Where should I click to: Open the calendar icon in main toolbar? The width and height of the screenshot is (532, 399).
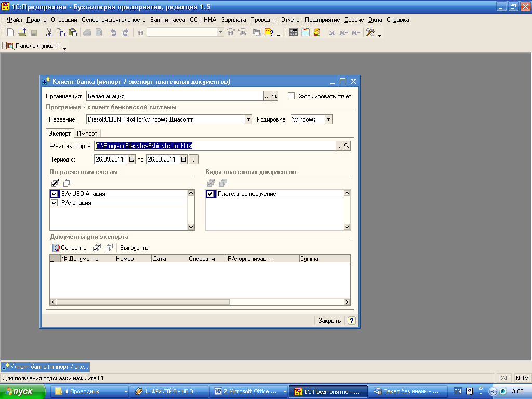click(305, 32)
